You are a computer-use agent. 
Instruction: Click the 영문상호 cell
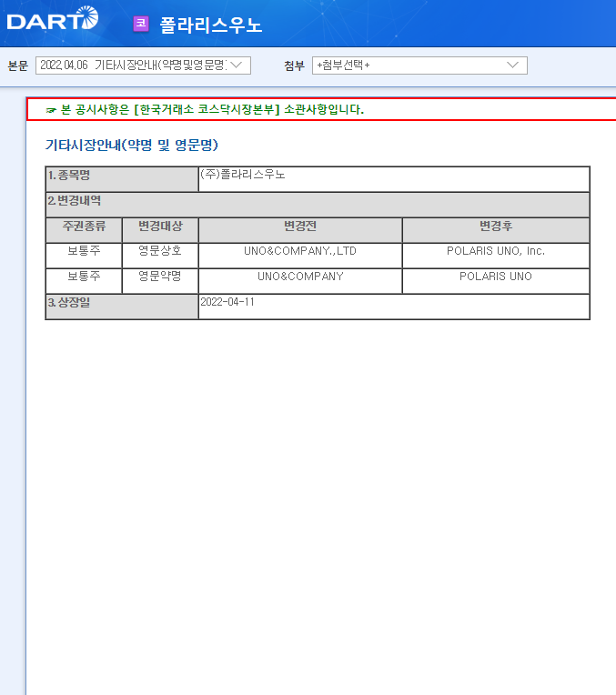(160, 256)
